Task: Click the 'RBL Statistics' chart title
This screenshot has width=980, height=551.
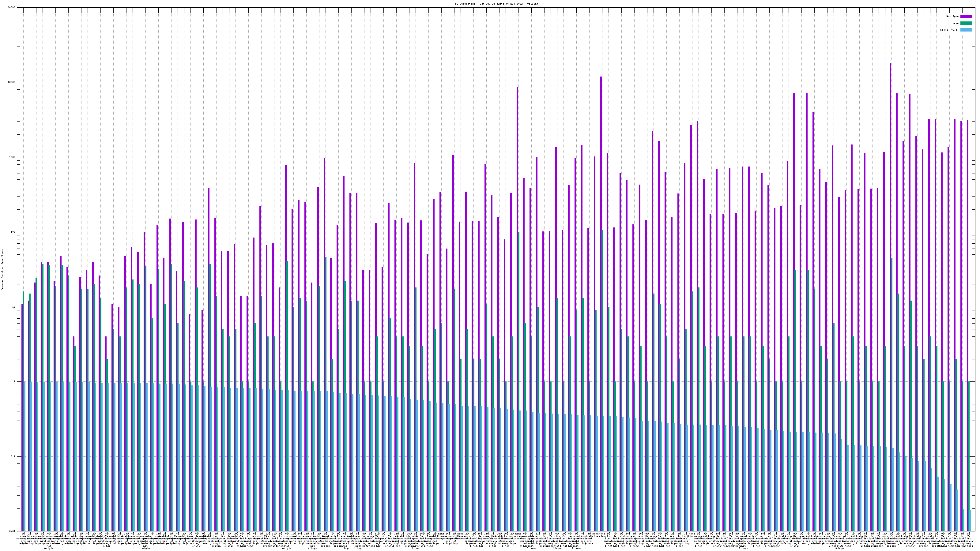Action: [495, 4]
